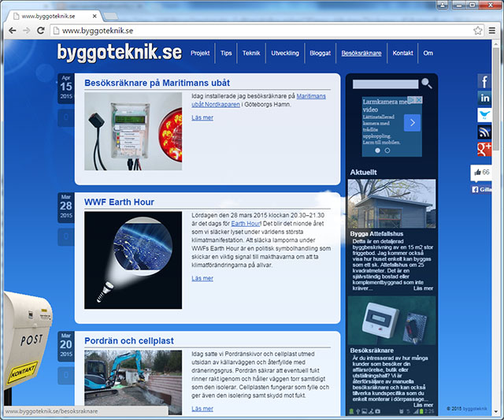Open the Tips menu item
The image size is (504, 420).
tap(226, 53)
